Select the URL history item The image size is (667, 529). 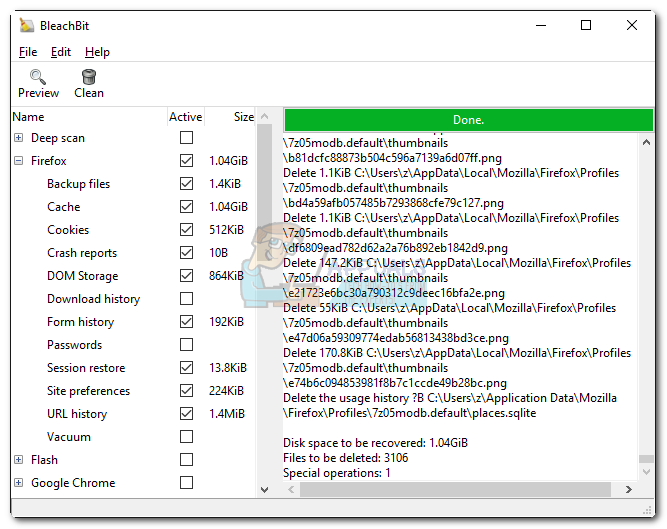(x=77, y=413)
